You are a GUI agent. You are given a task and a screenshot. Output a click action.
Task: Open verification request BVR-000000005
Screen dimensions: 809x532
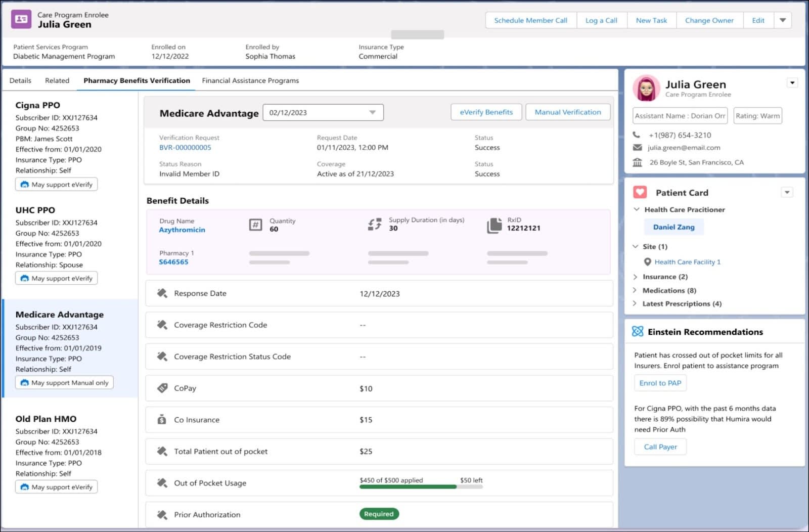point(185,148)
